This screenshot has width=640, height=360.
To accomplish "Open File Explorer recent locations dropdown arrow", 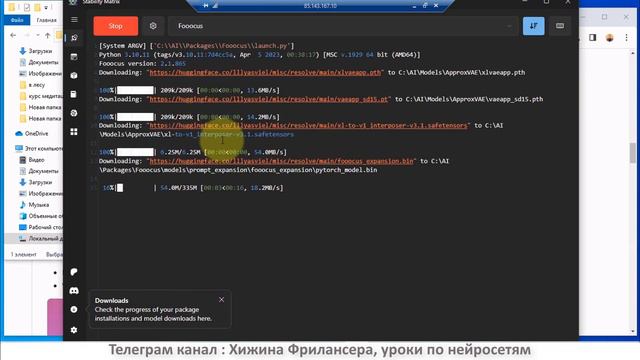I will point(38,36).
